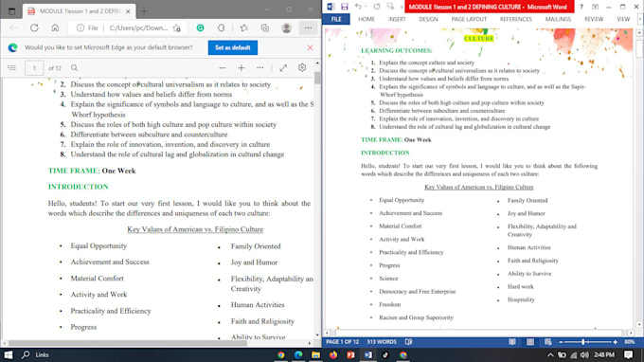The height and width of the screenshot is (362, 644).
Task: Search within the PDF document
Action: [x=74, y=68]
